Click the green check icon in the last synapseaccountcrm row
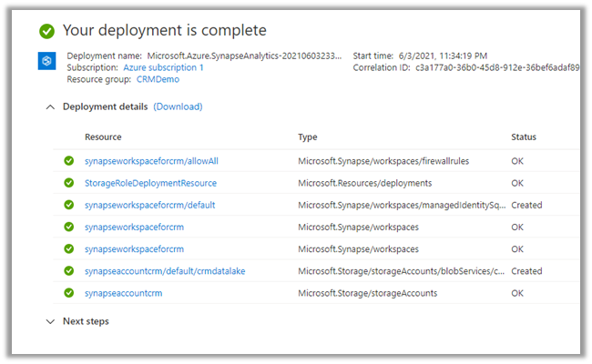 click(68, 293)
